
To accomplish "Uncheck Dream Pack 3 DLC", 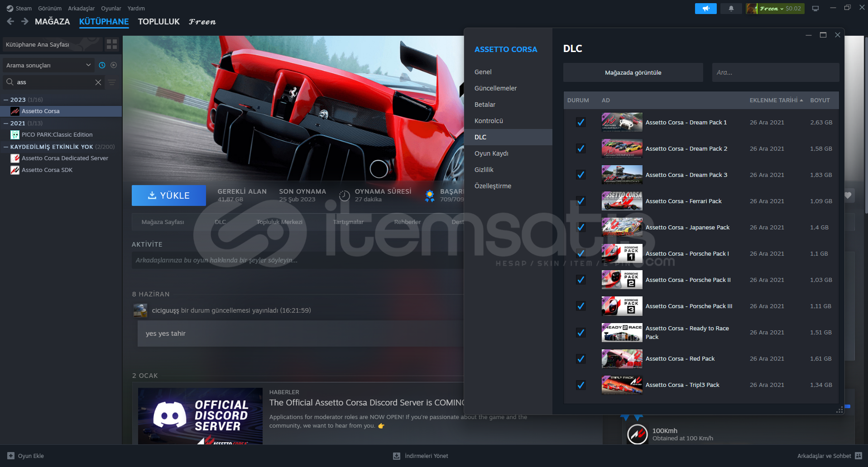I will 580,175.
